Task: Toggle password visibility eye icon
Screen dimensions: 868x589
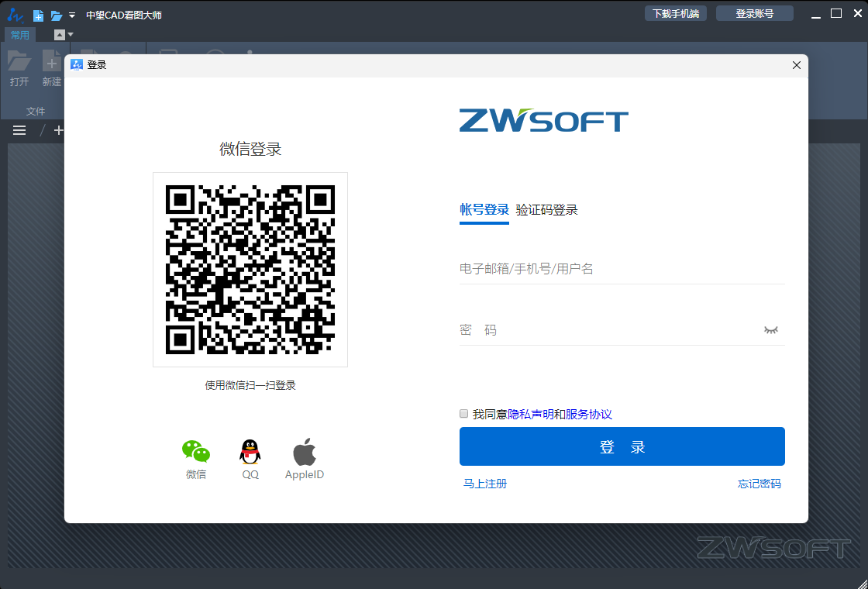Action: pyautogui.click(x=771, y=330)
